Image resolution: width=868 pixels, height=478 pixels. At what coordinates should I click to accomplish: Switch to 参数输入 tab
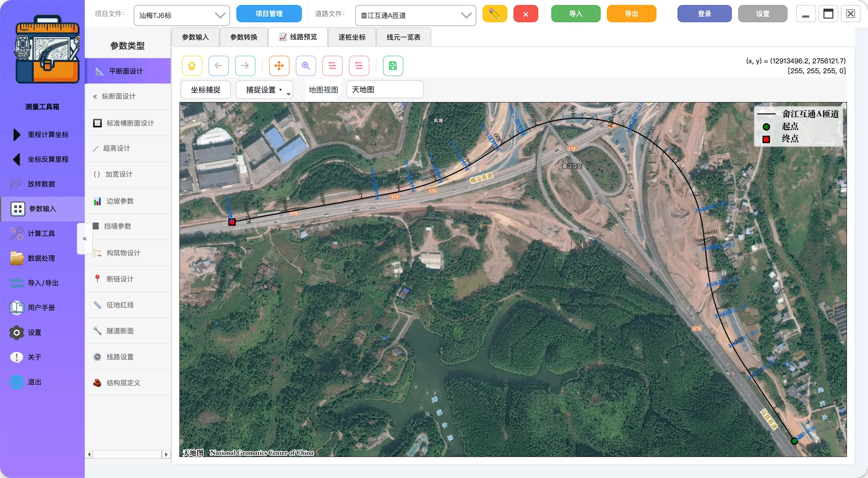click(196, 37)
